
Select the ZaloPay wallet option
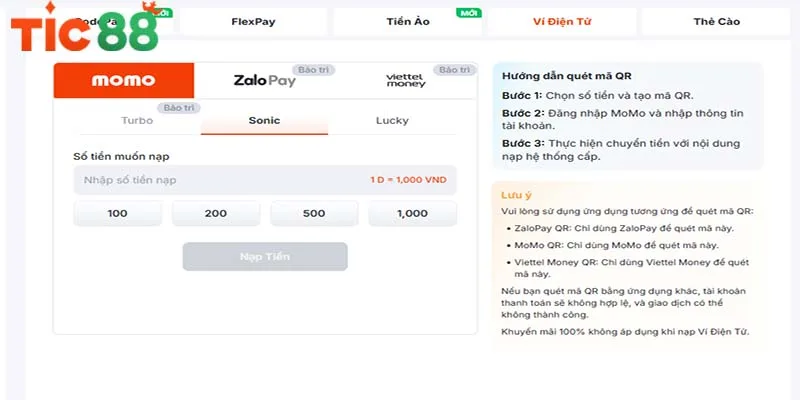point(263,81)
